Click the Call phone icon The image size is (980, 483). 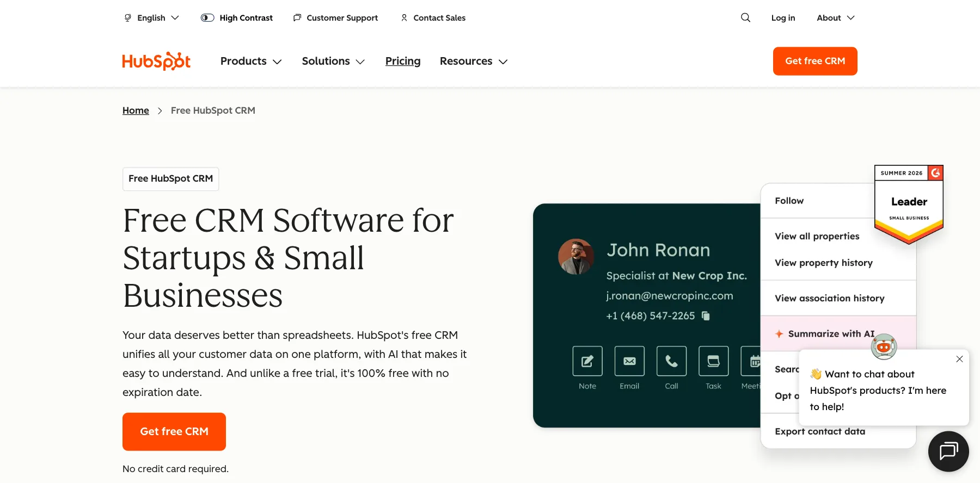(671, 361)
